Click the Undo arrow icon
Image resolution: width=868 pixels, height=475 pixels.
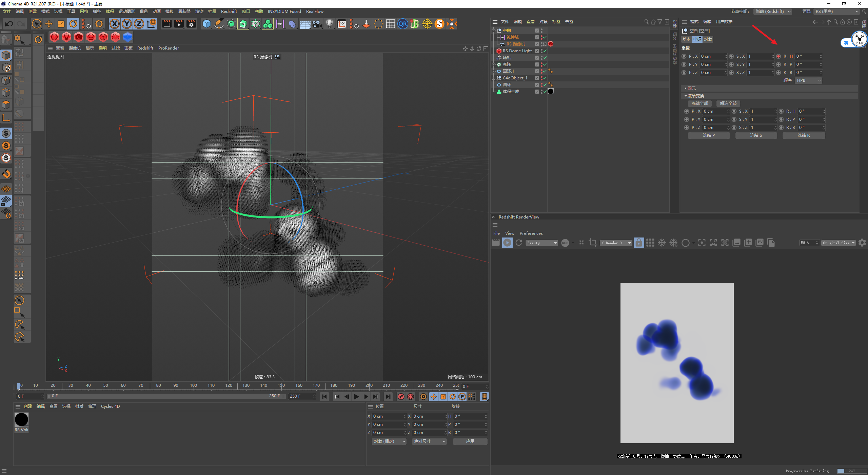9,24
